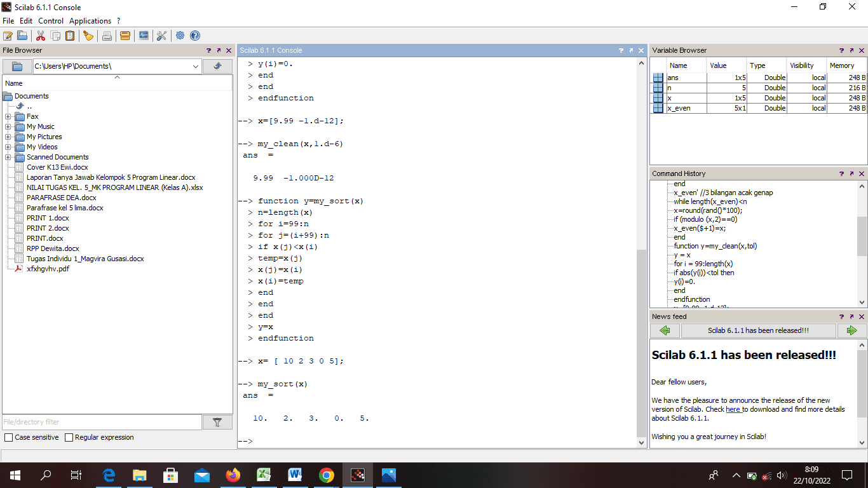Open help for the News feed panel
Screen dimensions: 868x488
pos(841,316)
